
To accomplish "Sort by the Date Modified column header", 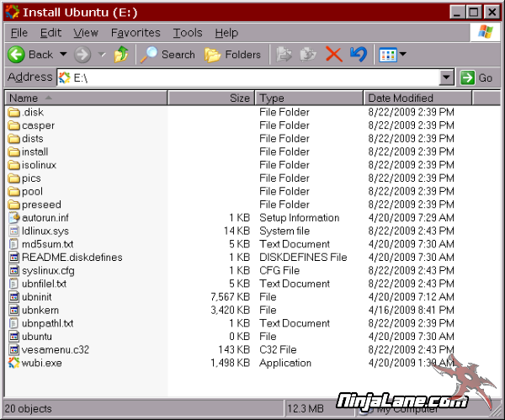I will point(417,98).
